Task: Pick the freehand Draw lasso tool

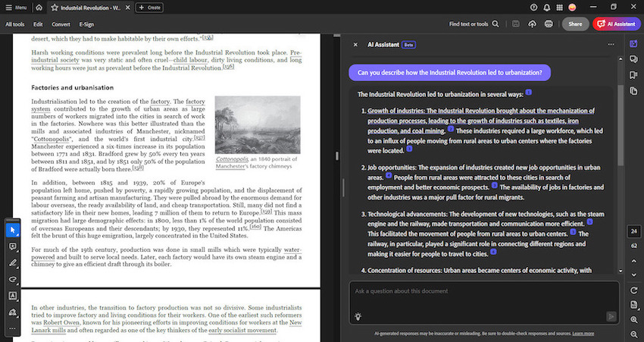Action: tap(12, 280)
